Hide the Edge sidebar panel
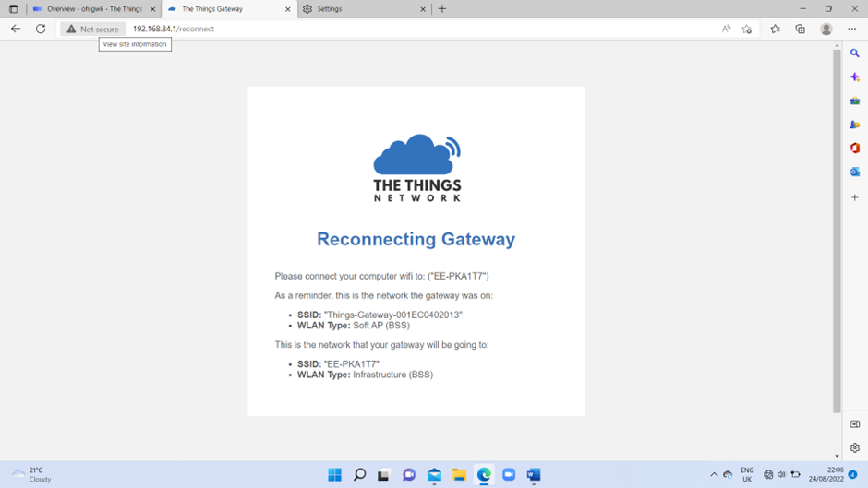This screenshot has height=488, width=868. coord(854,424)
